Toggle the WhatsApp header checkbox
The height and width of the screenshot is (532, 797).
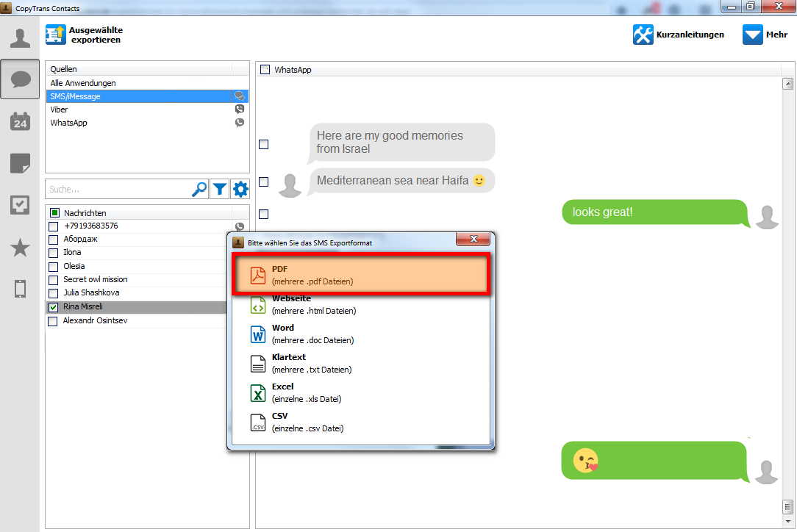pos(265,70)
